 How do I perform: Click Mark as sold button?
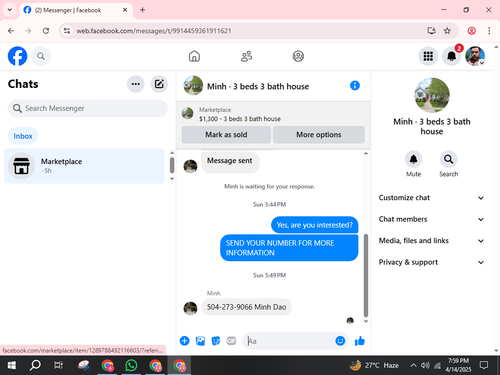(226, 135)
